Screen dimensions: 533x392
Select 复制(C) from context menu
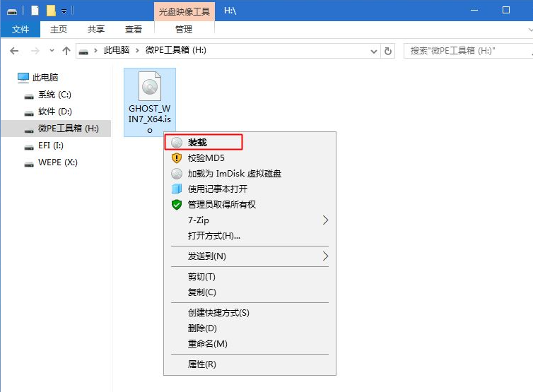(x=250, y=292)
